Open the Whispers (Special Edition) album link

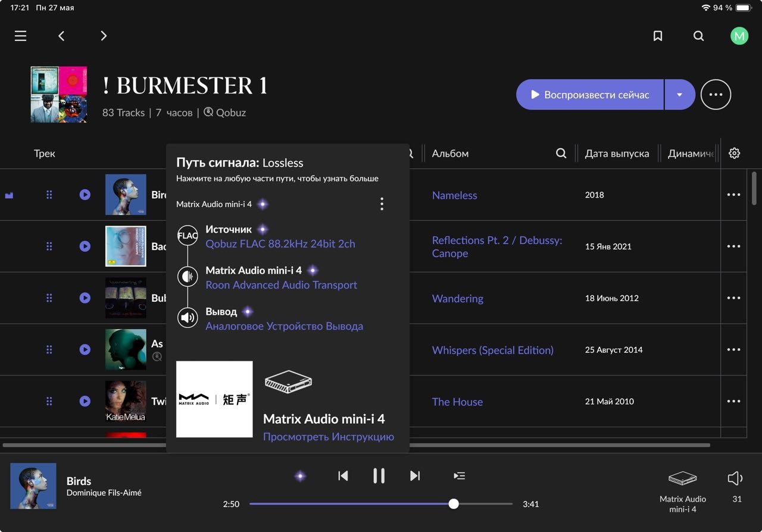click(493, 351)
